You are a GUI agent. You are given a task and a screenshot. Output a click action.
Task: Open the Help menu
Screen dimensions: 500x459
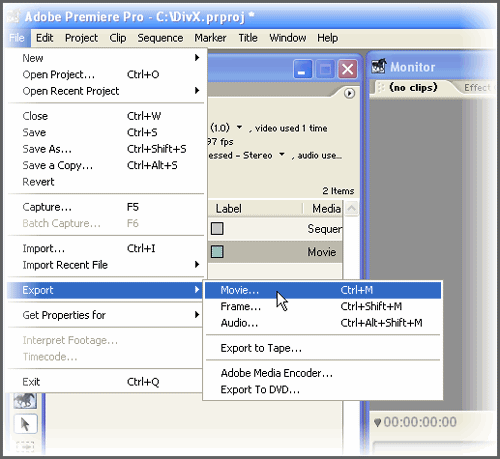click(x=327, y=38)
